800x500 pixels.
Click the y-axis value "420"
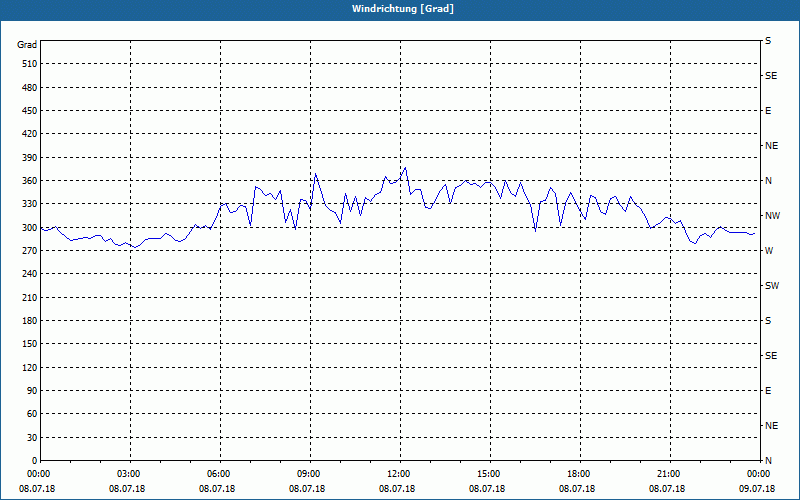(30, 134)
